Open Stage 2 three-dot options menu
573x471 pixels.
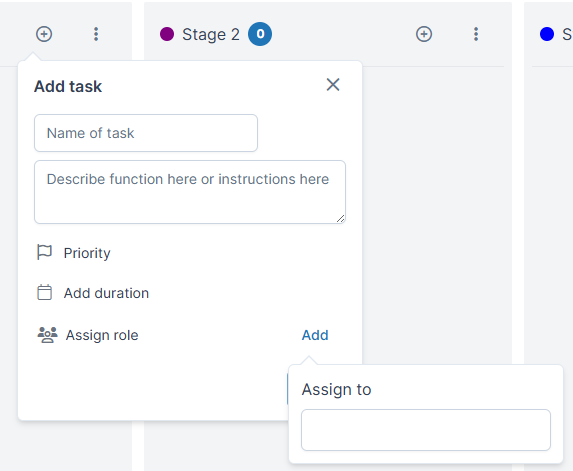[476, 34]
